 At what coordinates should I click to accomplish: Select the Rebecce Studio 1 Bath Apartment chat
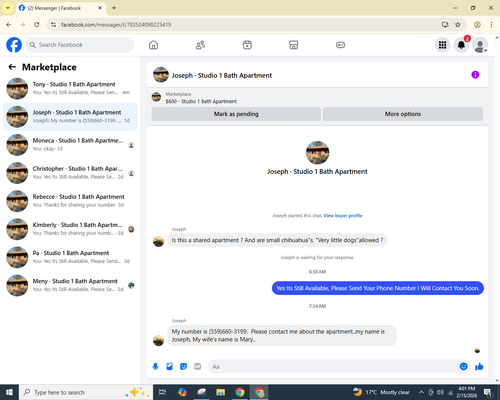click(70, 201)
